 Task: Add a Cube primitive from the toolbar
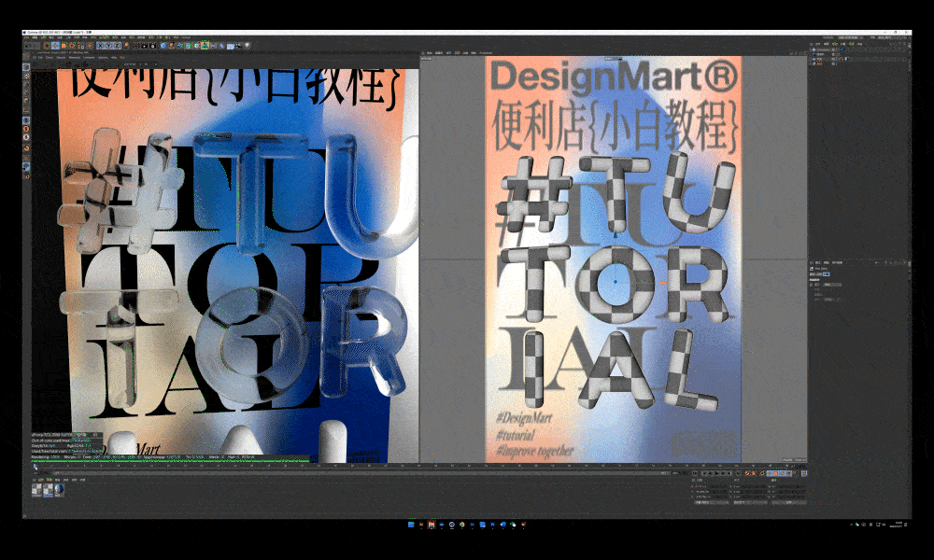point(163,45)
